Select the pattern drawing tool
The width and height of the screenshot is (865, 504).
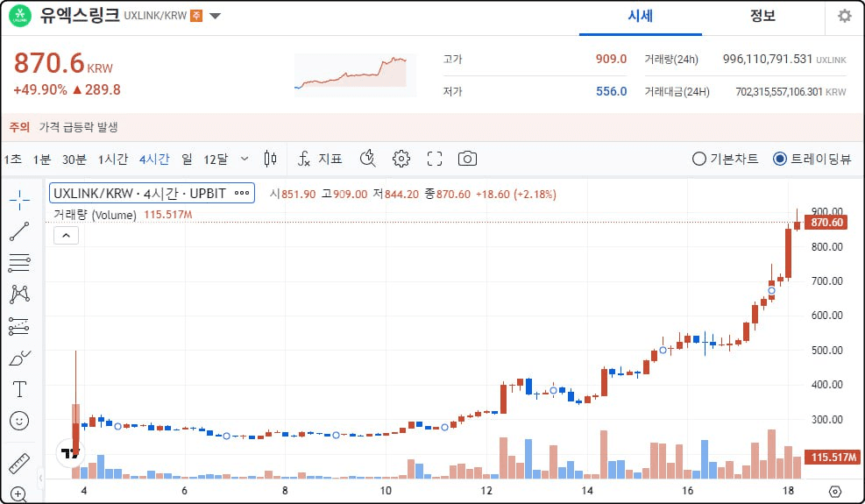pyautogui.click(x=19, y=295)
